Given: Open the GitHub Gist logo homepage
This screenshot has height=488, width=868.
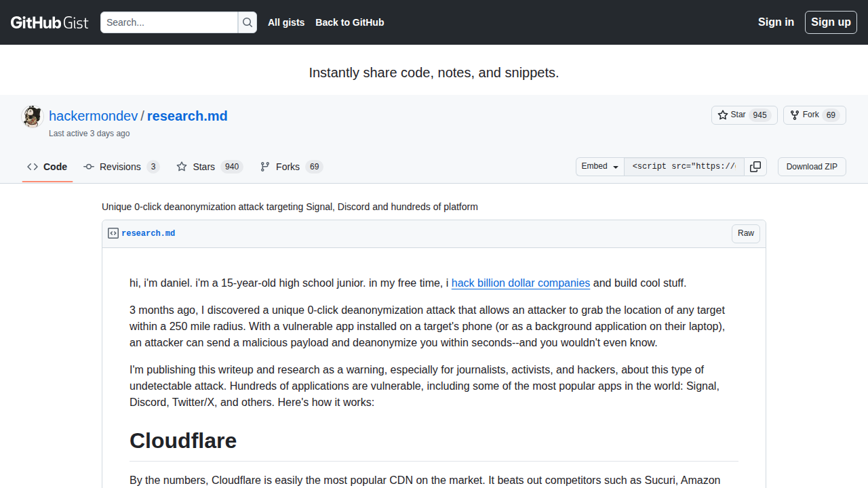Looking at the screenshot, I should point(50,22).
